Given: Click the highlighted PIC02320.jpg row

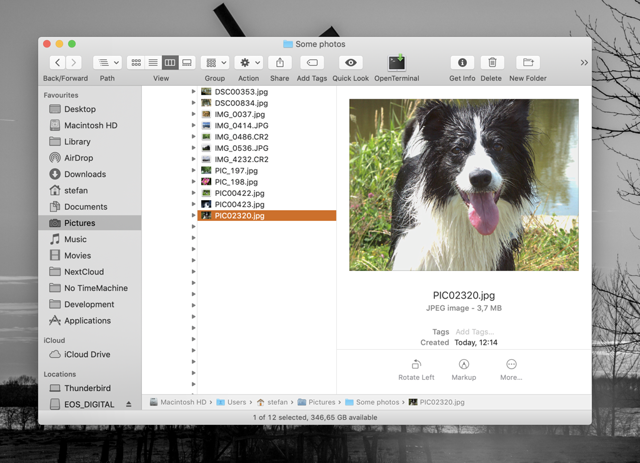Looking at the screenshot, I should coord(267,216).
